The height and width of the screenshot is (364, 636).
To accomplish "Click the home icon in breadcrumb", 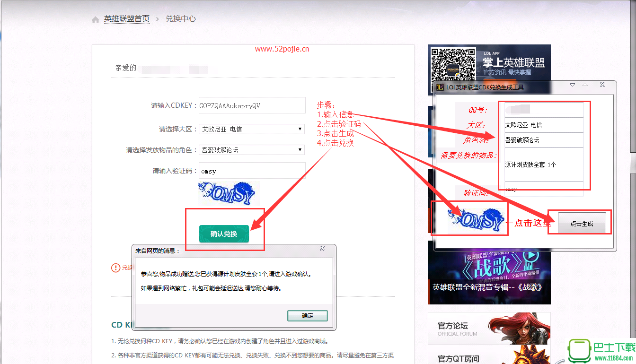I will click(96, 19).
